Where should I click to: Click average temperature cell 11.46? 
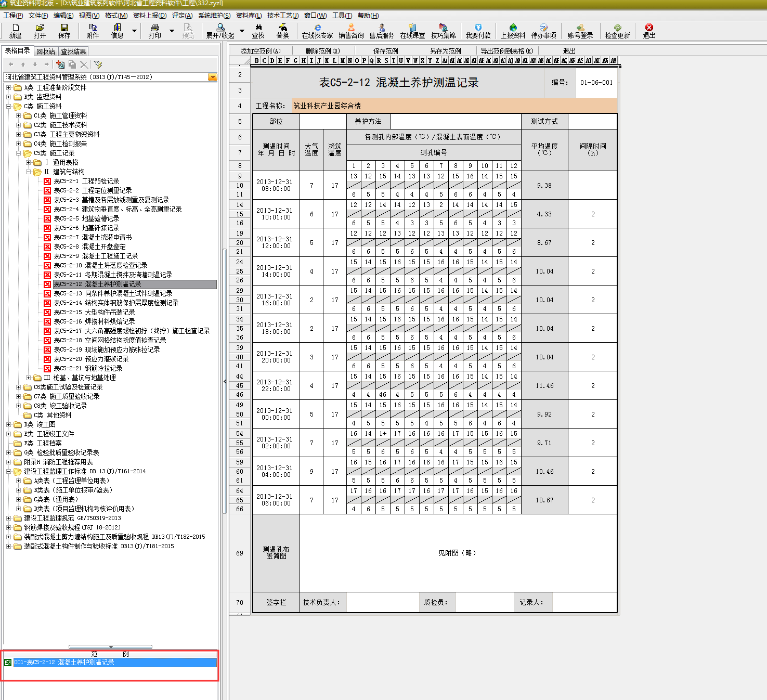544,386
